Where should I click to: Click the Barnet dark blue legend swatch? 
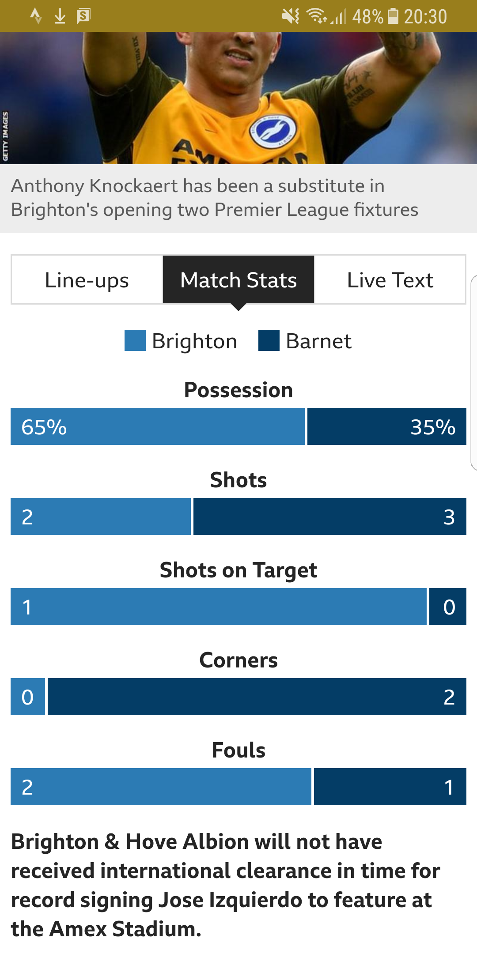pos(269,340)
